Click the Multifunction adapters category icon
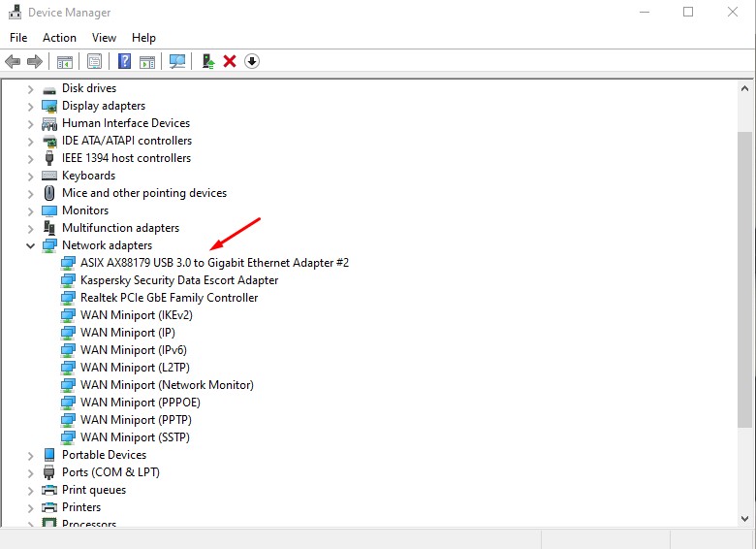The image size is (756, 549). [x=49, y=227]
